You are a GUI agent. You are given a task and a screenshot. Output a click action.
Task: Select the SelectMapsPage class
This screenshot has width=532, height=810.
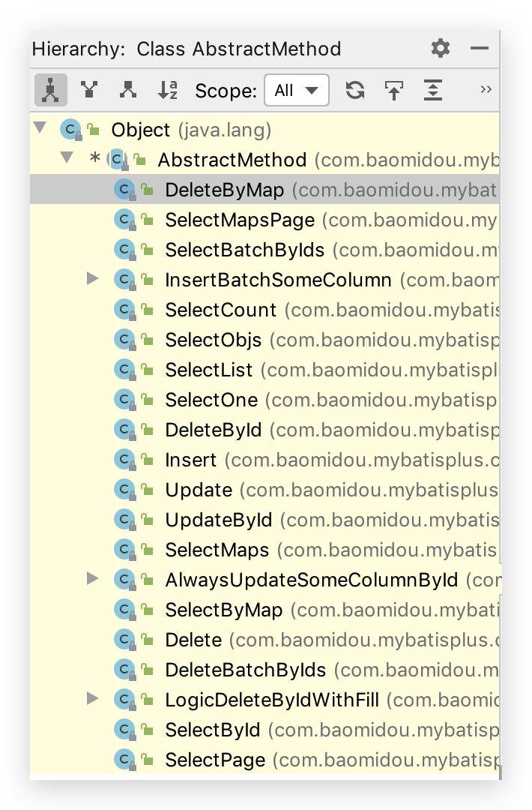coord(239,220)
